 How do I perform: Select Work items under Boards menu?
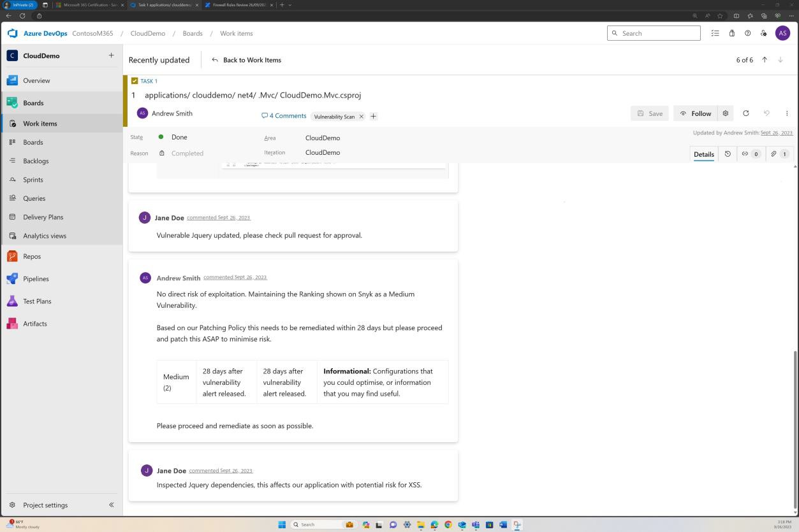40,123
